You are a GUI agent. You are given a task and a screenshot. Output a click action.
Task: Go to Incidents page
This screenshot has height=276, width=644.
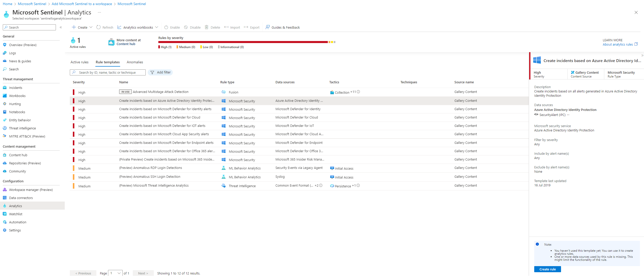pyautogui.click(x=15, y=88)
